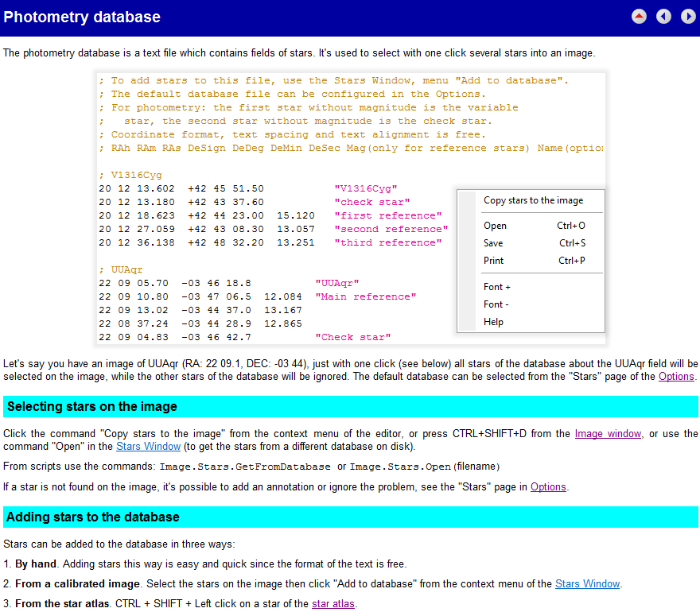700x612 pixels.
Task: Open the Stars Window link in the calibrated image step
Action: [587, 583]
